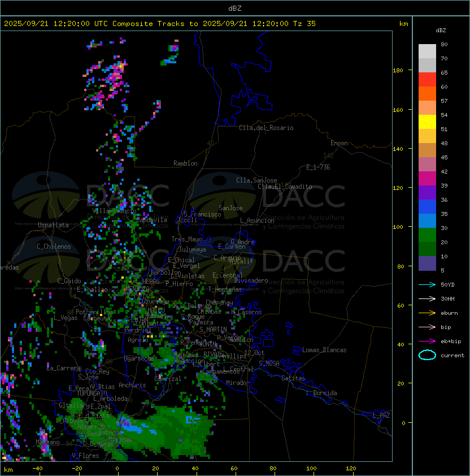Click the eb+bip legend label
This screenshot has height=476, width=470.
(x=451, y=341)
